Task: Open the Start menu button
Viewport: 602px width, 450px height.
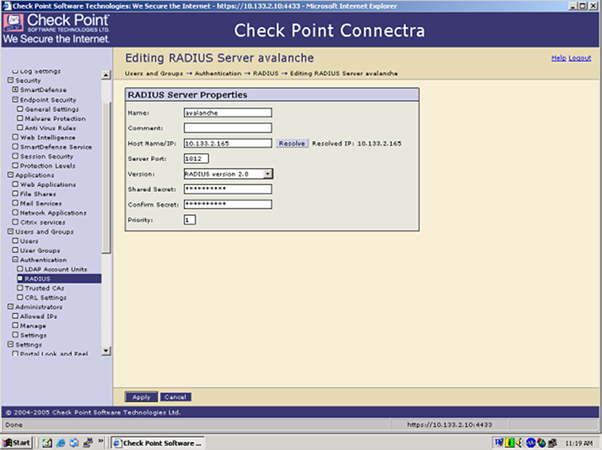Action: pos(17,442)
